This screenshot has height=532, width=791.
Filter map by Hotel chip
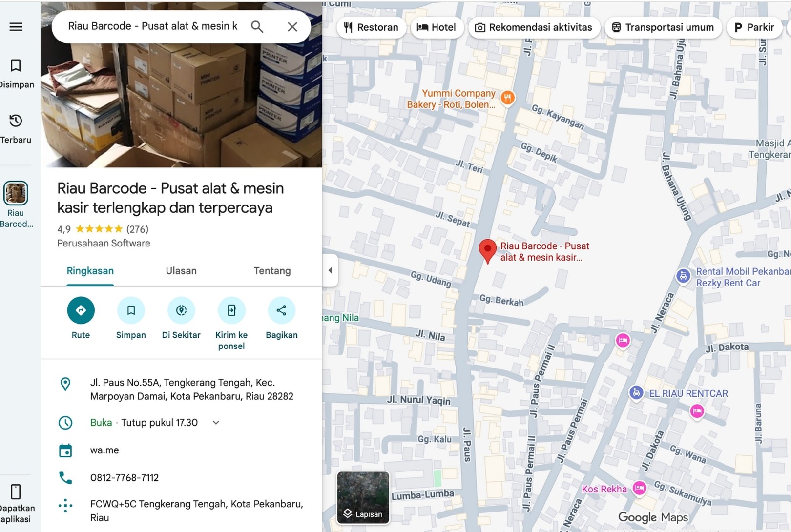click(x=436, y=27)
